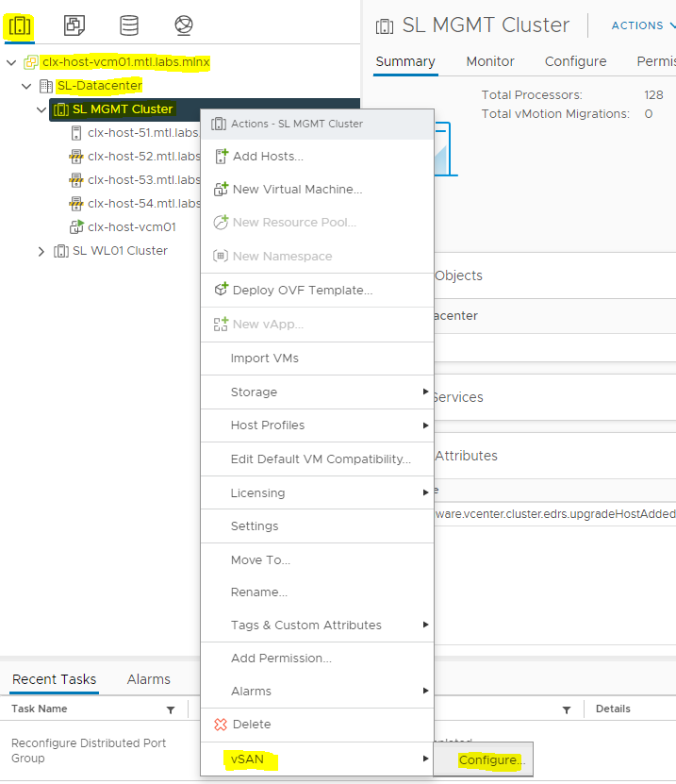Click cluster icon beside SL WL01 Cluster
The image size is (676, 784).
[61, 251]
